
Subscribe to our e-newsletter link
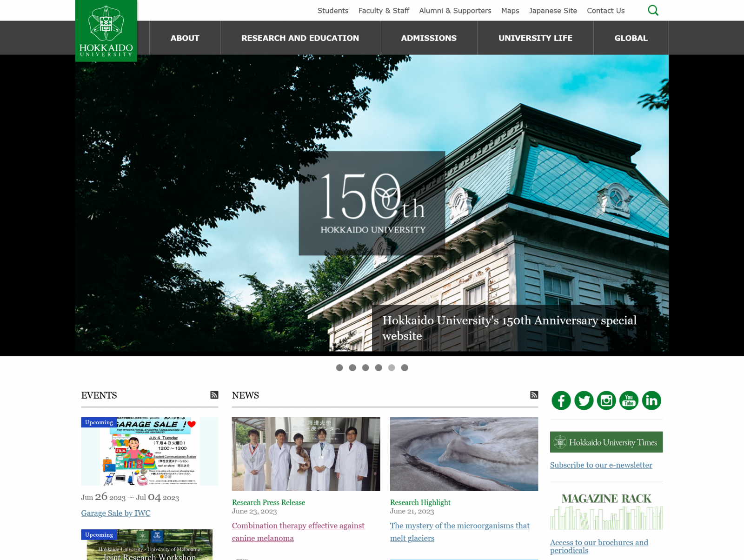(601, 465)
